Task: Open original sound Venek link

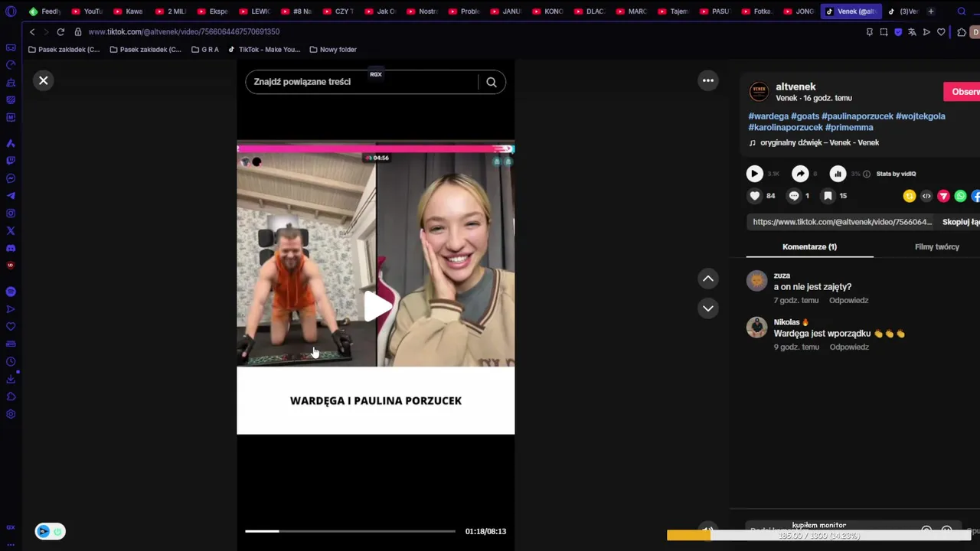Action: (x=819, y=143)
